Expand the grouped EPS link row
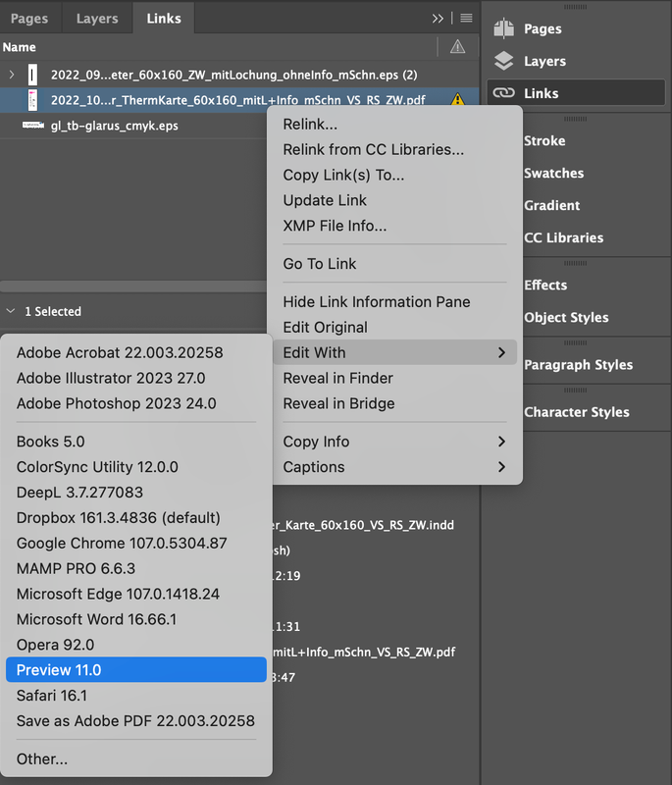672x785 pixels. coord(12,74)
